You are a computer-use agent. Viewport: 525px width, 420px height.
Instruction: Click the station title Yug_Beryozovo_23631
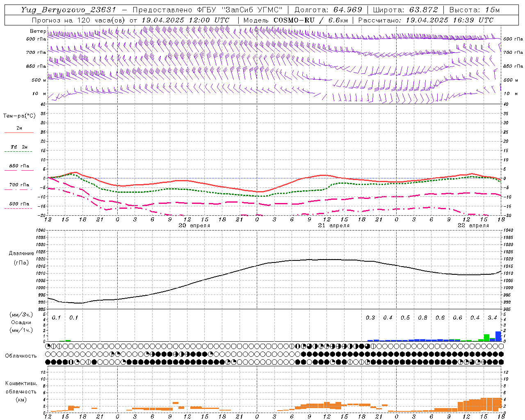[x=68, y=10]
